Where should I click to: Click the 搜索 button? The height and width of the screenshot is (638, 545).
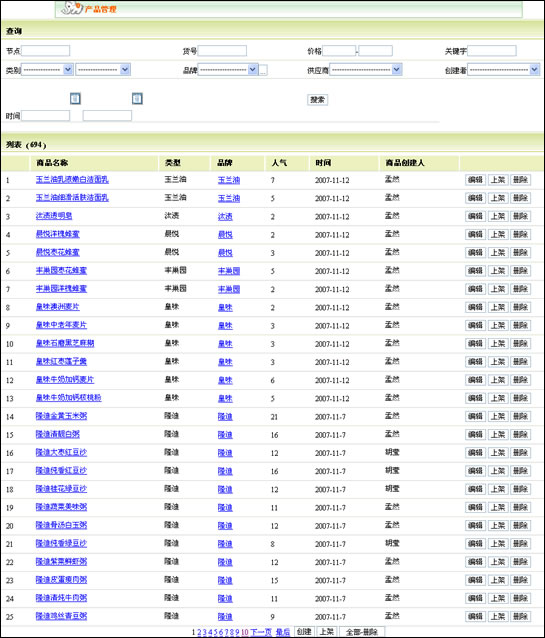317,100
